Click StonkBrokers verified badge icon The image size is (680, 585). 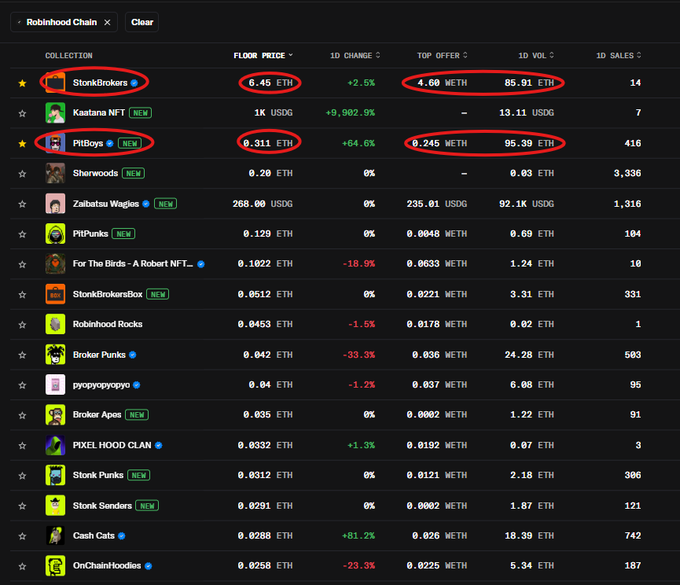click(134, 83)
